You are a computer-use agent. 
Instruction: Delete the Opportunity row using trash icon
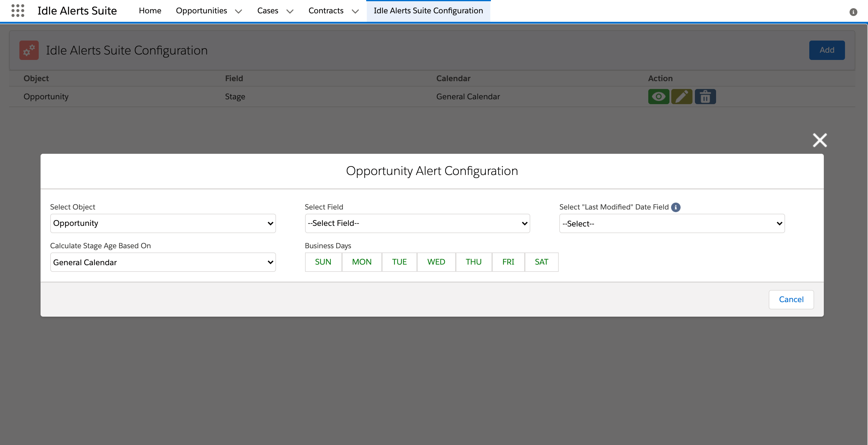pyautogui.click(x=705, y=96)
